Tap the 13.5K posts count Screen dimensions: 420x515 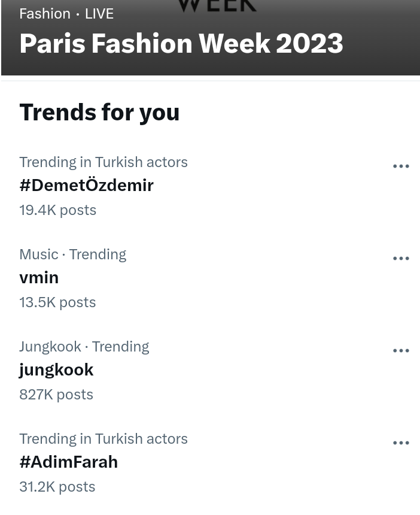click(x=57, y=302)
